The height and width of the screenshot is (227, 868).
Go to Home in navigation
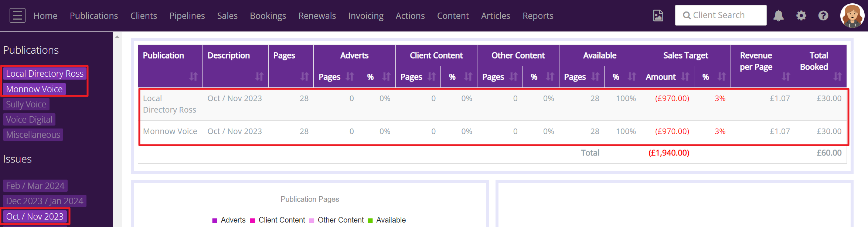click(45, 16)
